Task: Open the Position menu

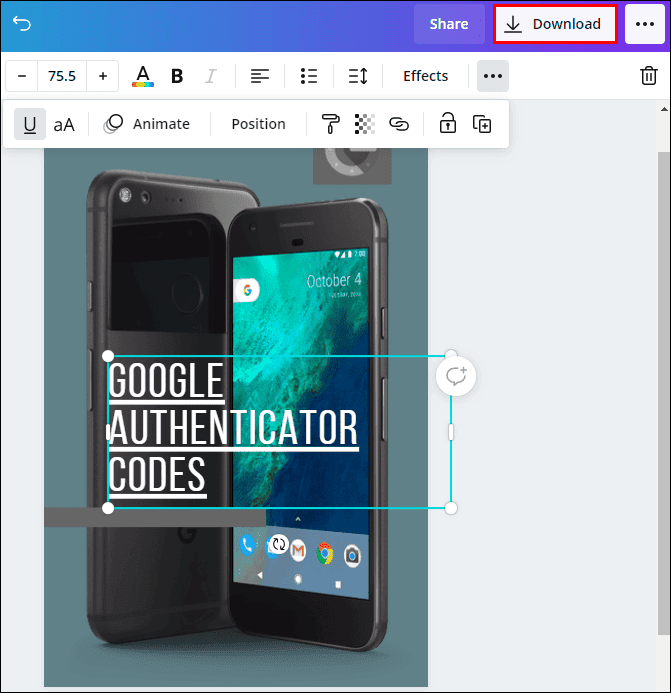Action: point(258,124)
